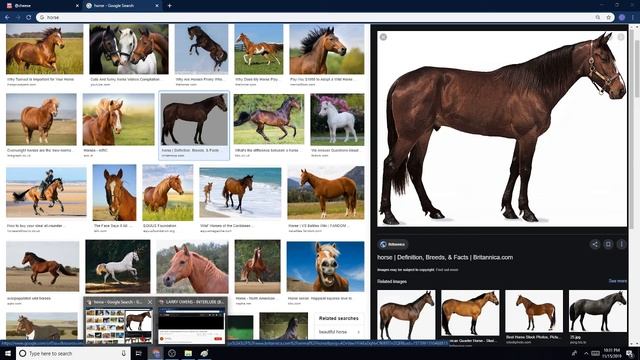Select the buckskin Quarter Horse related image
640x360 pixels.
click(x=470, y=313)
